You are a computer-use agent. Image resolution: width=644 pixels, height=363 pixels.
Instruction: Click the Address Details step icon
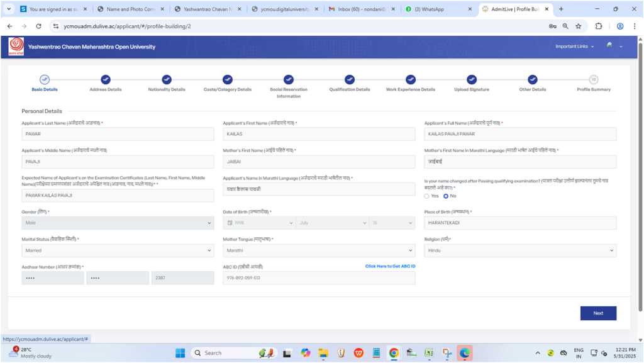tap(106, 79)
